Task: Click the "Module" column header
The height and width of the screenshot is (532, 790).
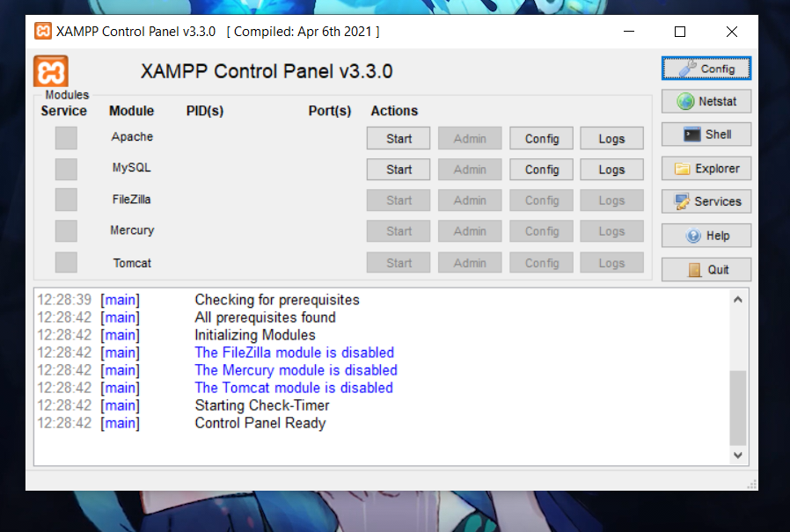Action: [x=131, y=111]
